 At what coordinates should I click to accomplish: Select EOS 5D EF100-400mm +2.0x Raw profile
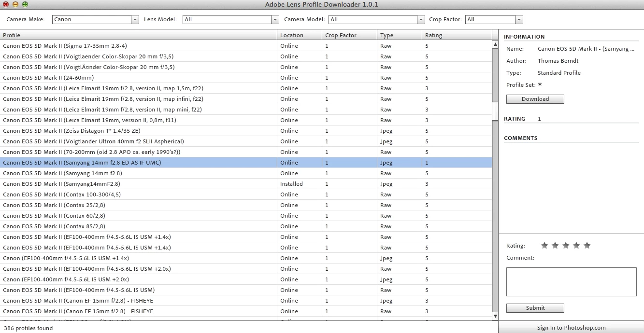246,269
